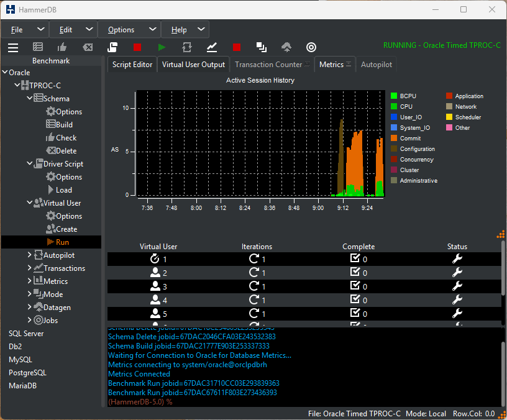Expand the Autopilot tree node
Screen dimensions: 507x420
[x=29, y=255]
